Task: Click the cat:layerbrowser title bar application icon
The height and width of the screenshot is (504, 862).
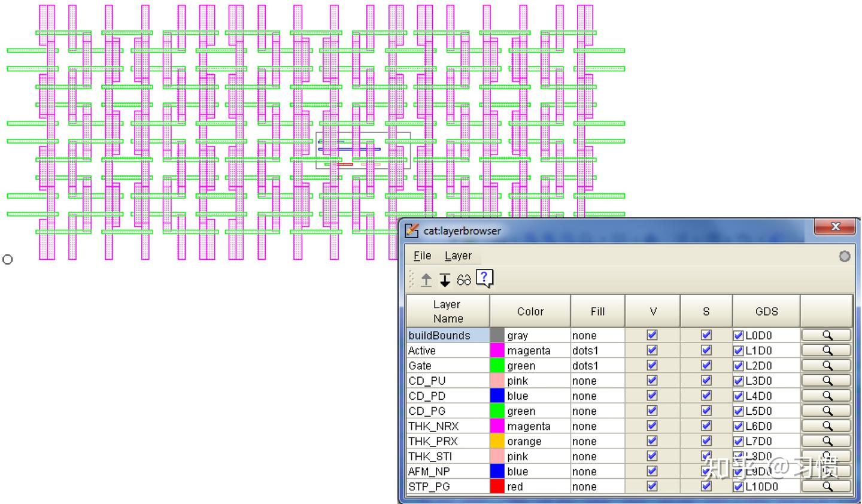Action: tap(411, 230)
